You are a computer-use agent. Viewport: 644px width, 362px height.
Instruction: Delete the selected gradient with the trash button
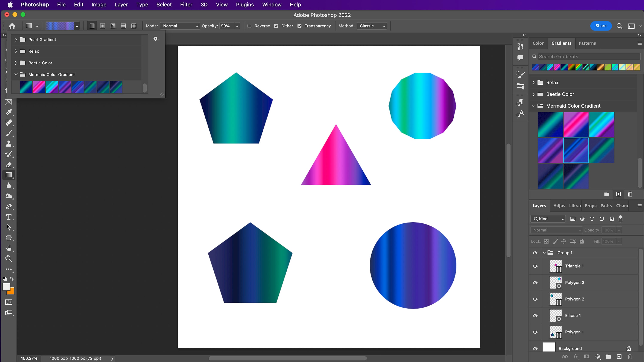[630, 194]
